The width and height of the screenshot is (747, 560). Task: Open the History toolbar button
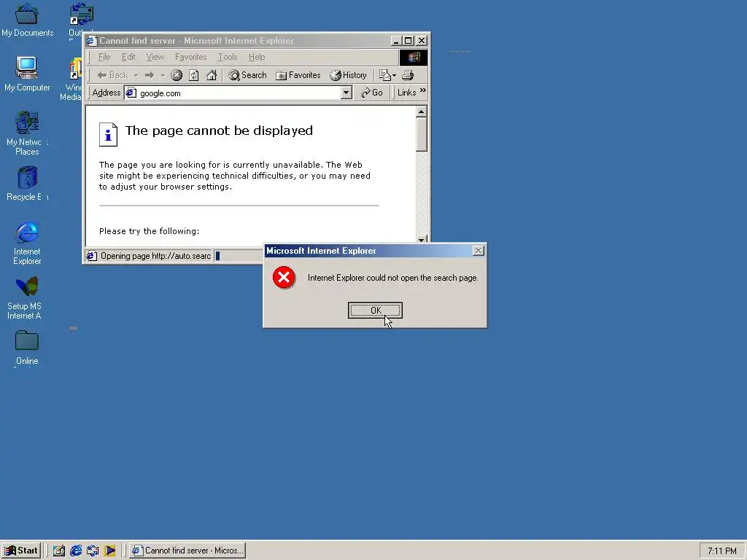[x=348, y=75]
